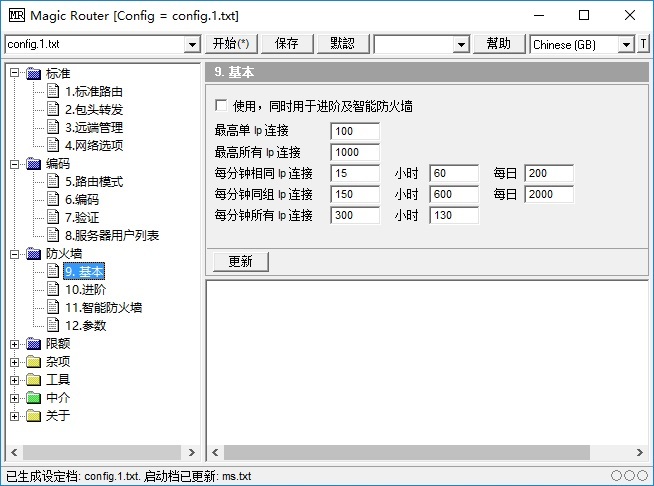Click the 更新 button
This screenshot has height=486, width=654.
(241, 262)
